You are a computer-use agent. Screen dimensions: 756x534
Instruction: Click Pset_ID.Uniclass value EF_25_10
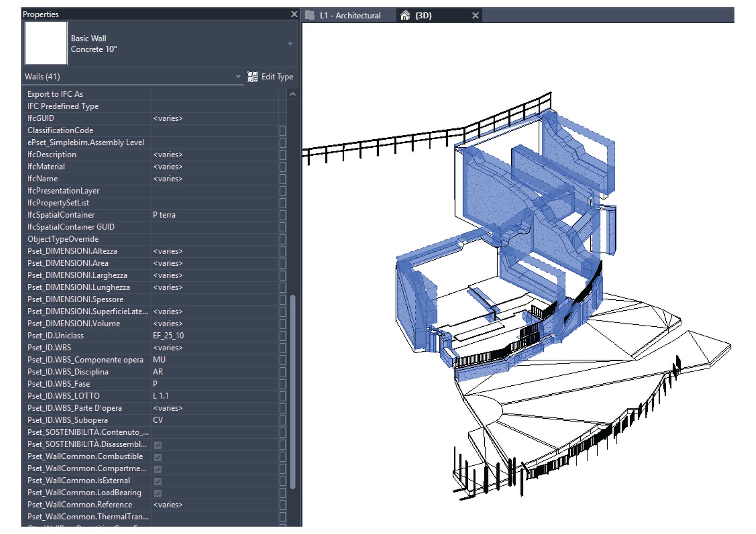(168, 336)
